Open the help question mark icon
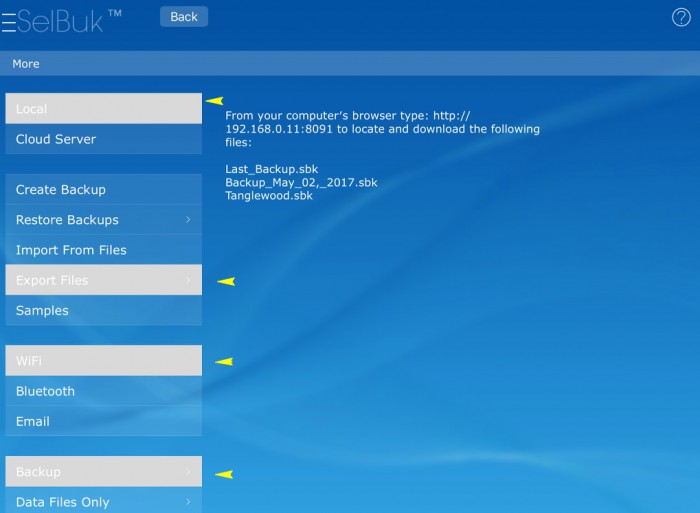The height and width of the screenshot is (513, 700). [681, 17]
